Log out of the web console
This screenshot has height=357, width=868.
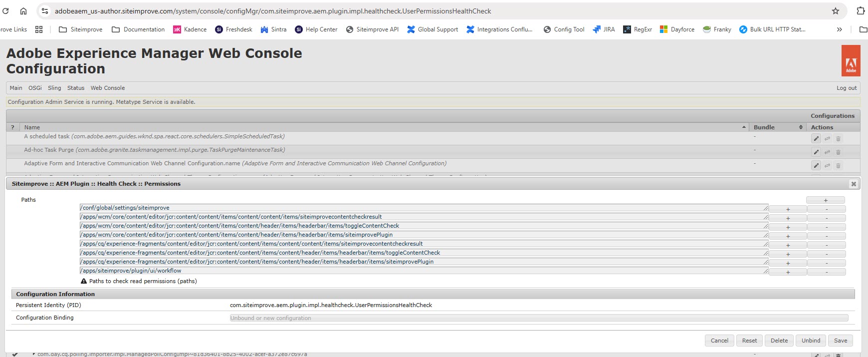click(x=847, y=88)
